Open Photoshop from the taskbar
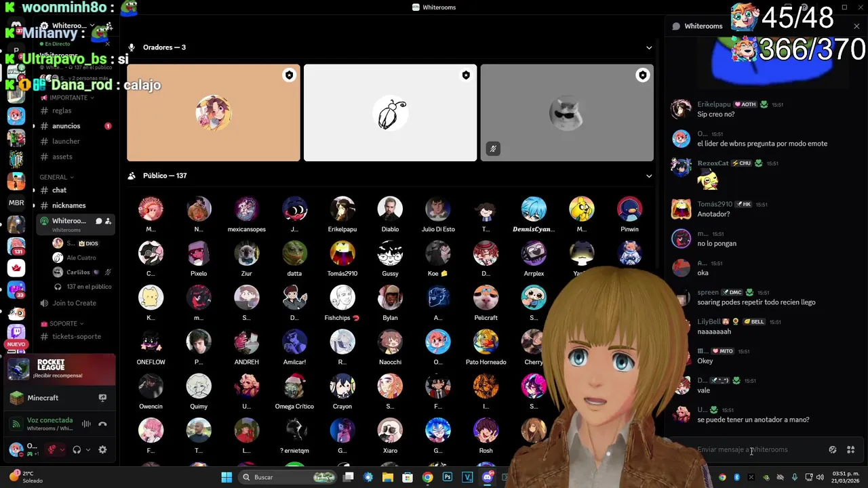The height and width of the screenshot is (488, 868). pos(448,477)
